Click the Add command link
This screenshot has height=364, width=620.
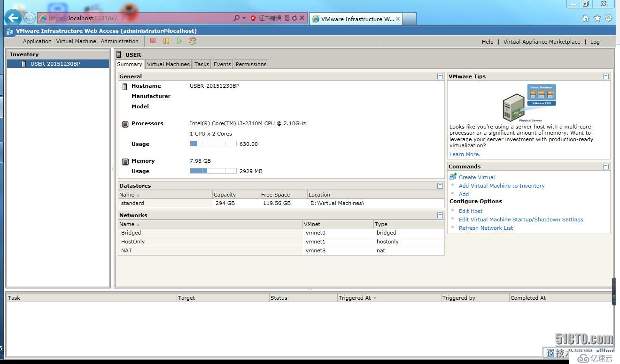[x=464, y=194]
